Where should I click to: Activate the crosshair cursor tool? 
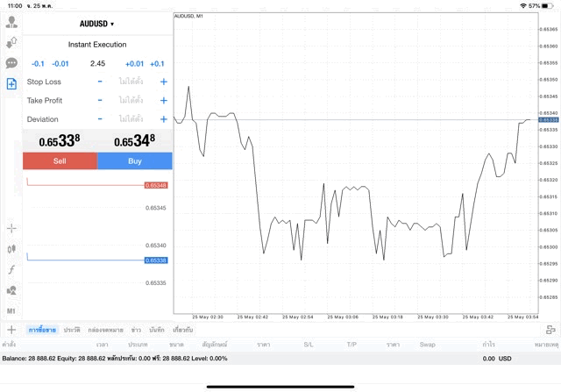[11, 228]
